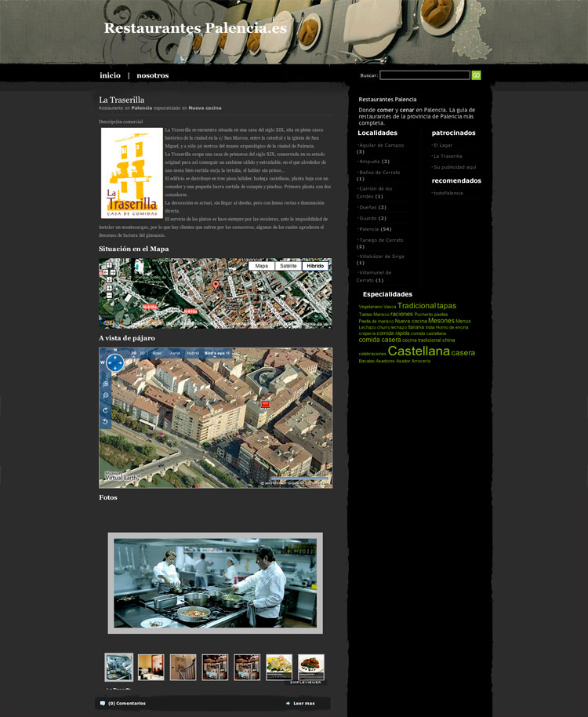Open the inicio menu item

click(110, 75)
